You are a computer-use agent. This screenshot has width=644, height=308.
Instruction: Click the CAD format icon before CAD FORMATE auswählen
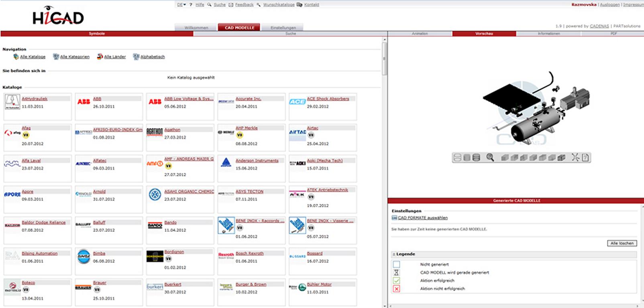(394, 218)
